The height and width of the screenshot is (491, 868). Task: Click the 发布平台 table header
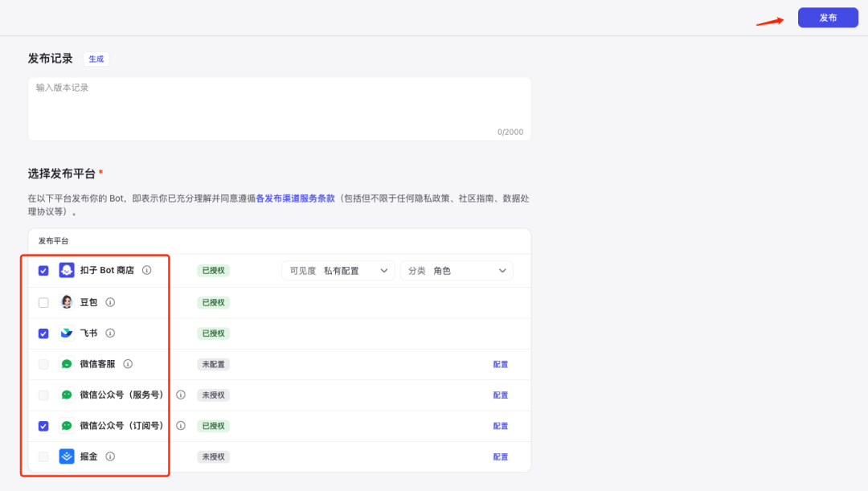coord(53,241)
